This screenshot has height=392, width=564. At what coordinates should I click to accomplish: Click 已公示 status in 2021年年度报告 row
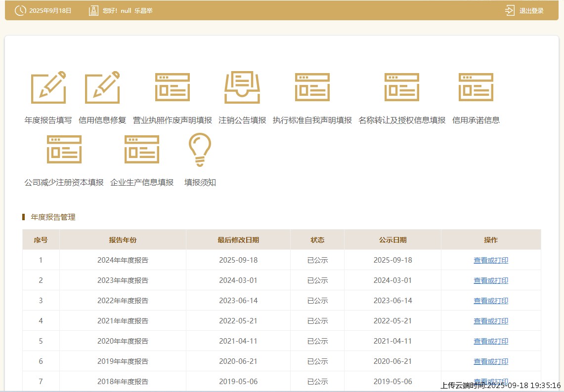pyautogui.click(x=317, y=321)
